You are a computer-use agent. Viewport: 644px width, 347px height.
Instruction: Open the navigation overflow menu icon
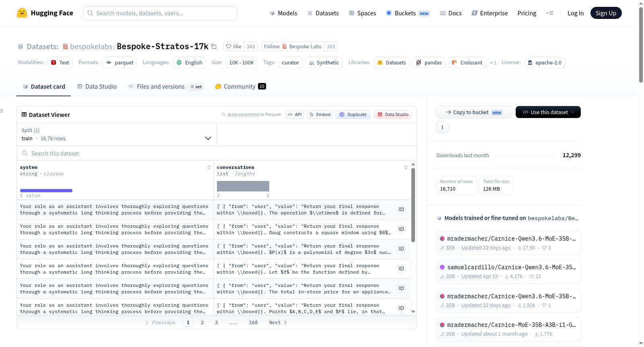(x=549, y=13)
